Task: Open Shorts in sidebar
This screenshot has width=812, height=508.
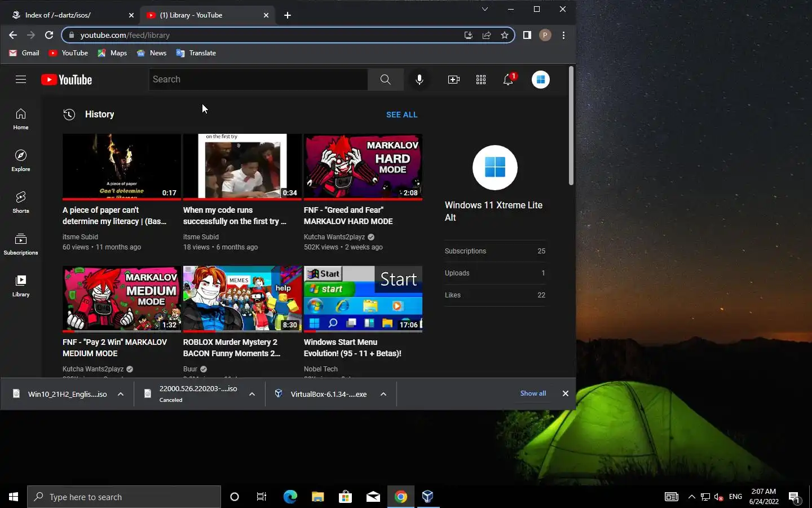Action: (21, 203)
